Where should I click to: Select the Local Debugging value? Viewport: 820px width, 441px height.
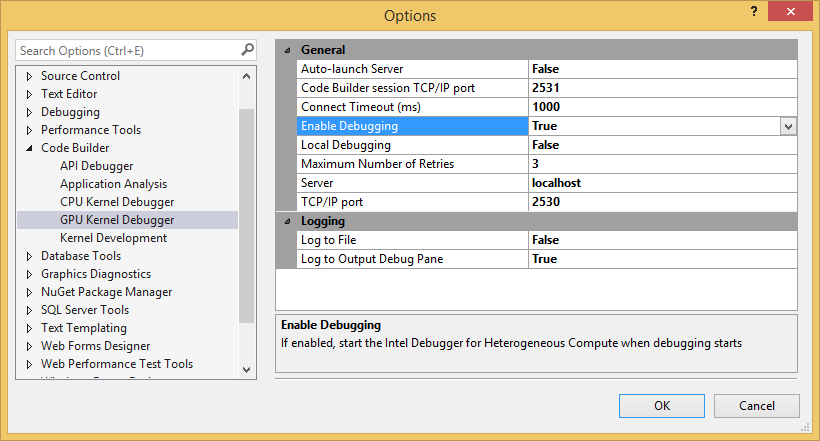[x=662, y=145]
